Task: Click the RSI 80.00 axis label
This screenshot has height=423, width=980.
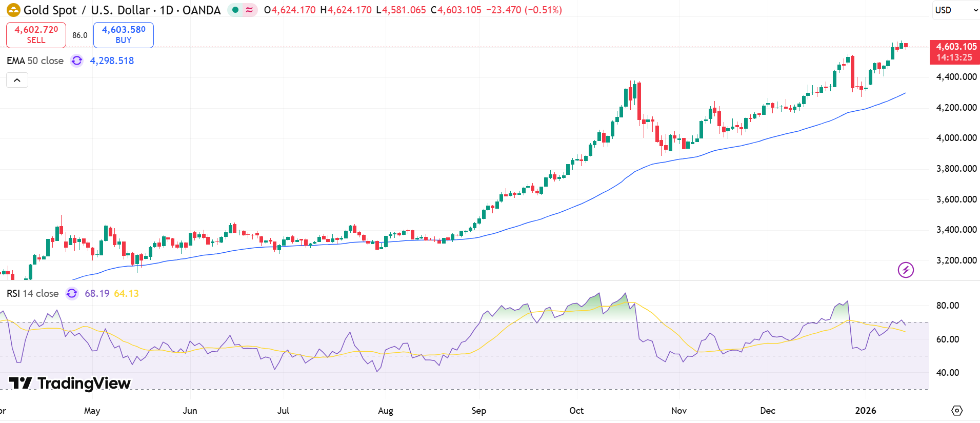Action: [x=948, y=306]
